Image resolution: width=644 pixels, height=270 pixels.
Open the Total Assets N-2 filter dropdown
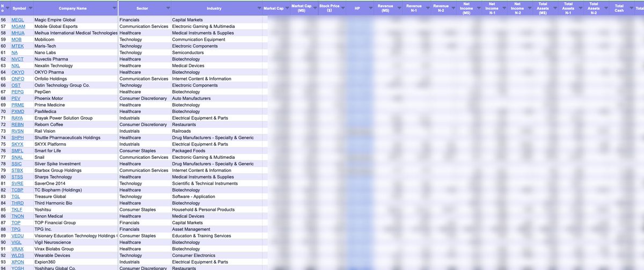pyautogui.click(x=605, y=9)
